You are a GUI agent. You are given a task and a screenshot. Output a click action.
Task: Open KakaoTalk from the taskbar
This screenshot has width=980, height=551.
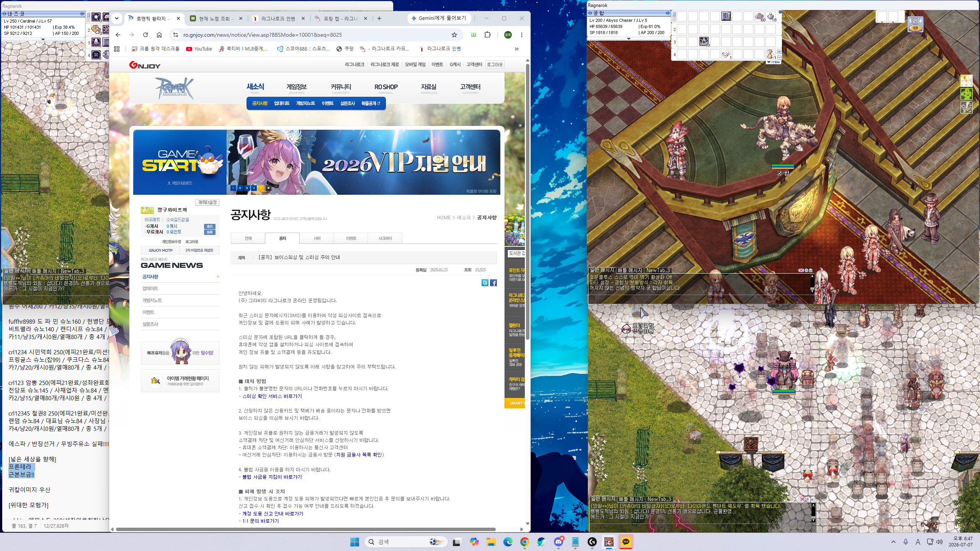(626, 541)
